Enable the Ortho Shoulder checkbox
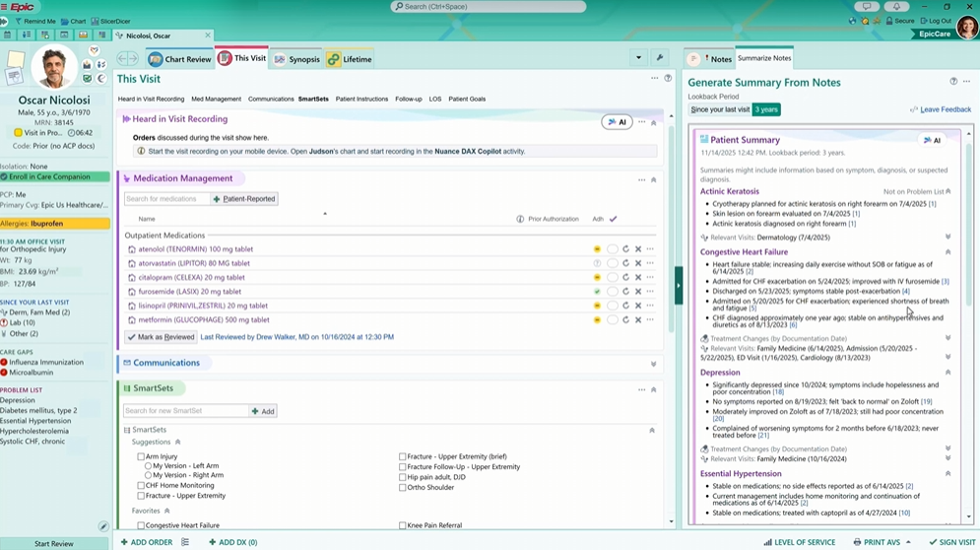The width and height of the screenshot is (980, 550). (403, 488)
